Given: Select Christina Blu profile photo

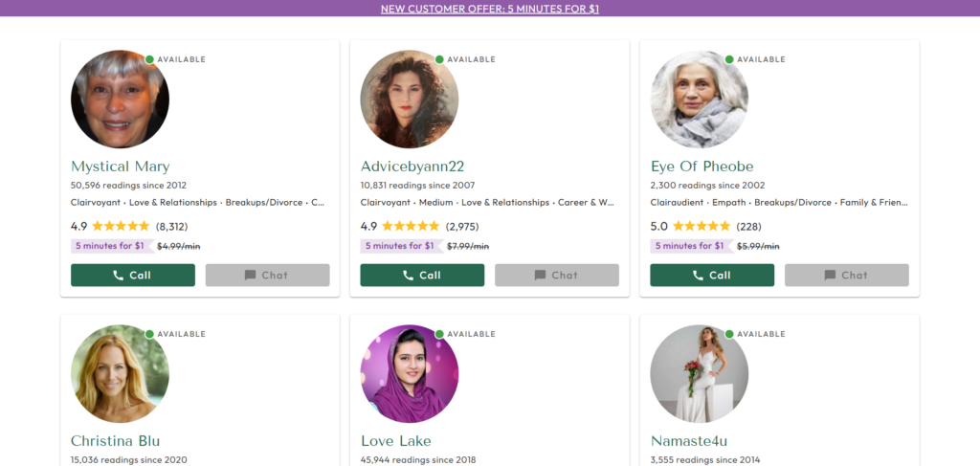Looking at the screenshot, I should pos(120,374).
